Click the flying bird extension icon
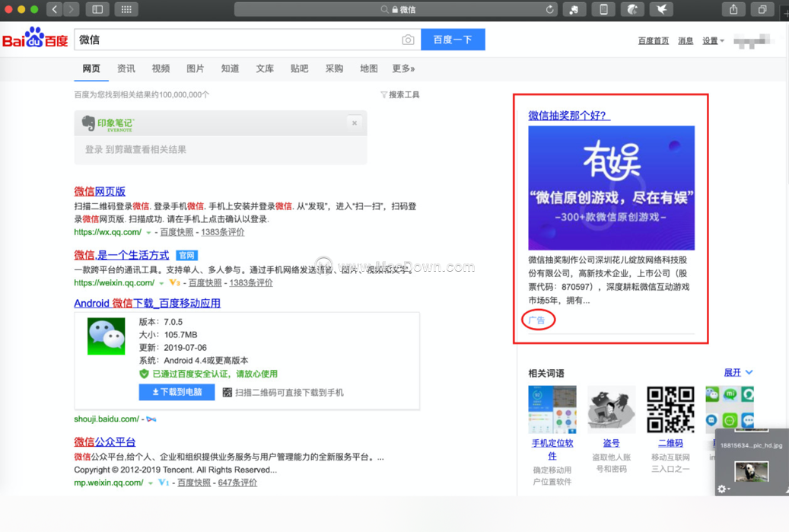Image resolution: width=789 pixels, height=532 pixels. 662,9
